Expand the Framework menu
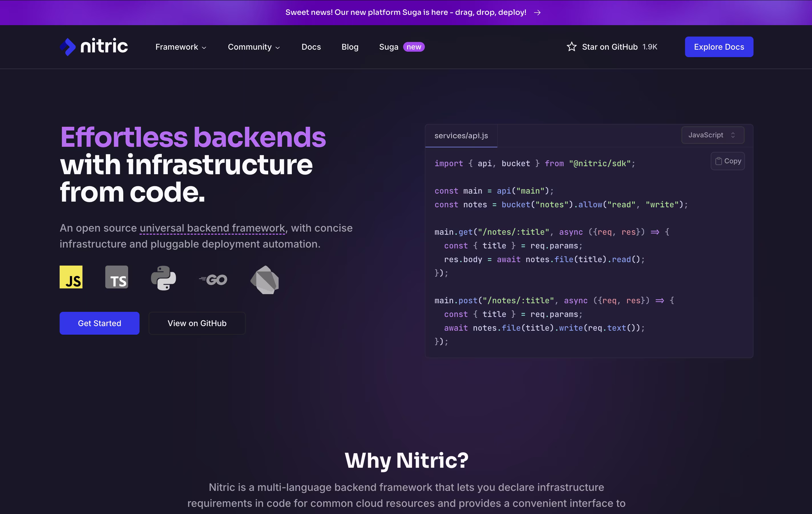 [181, 47]
